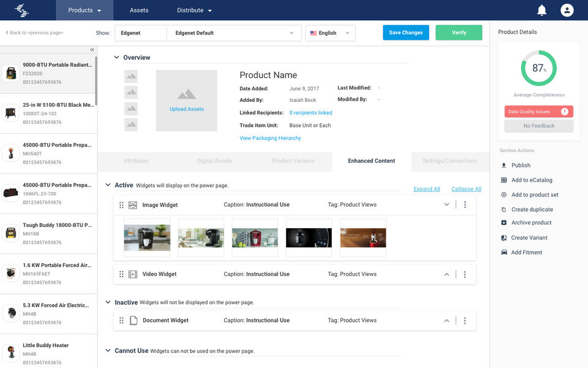Collapse the Cannot Use widgets section
This screenshot has width=588, height=368.
click(108, 350)
